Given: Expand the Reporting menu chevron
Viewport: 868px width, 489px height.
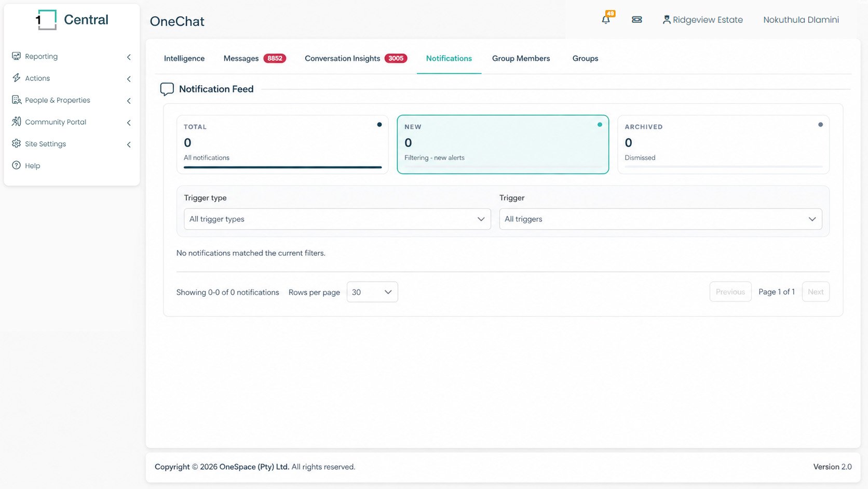Looking at the screenshot, I should (x=129, y=57).
